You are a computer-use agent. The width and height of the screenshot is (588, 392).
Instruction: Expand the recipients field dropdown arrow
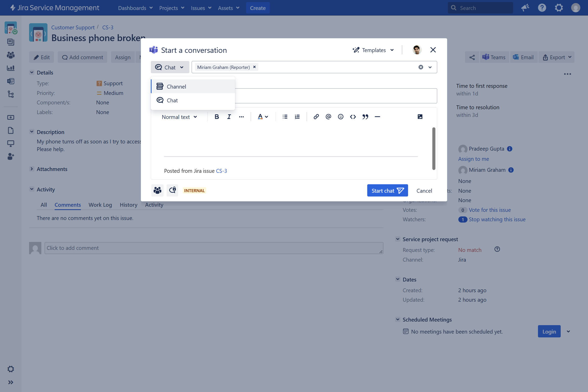point(430,67)
